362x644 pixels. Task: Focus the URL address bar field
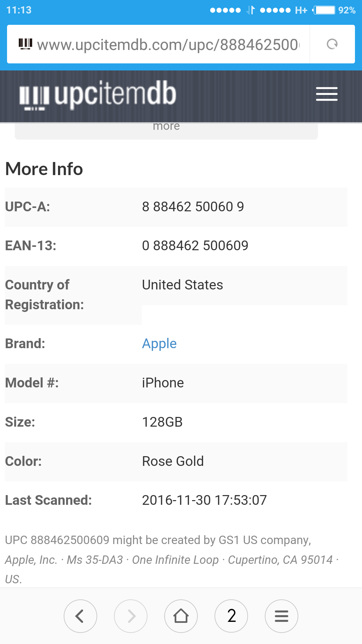click(x=168, y=44)
